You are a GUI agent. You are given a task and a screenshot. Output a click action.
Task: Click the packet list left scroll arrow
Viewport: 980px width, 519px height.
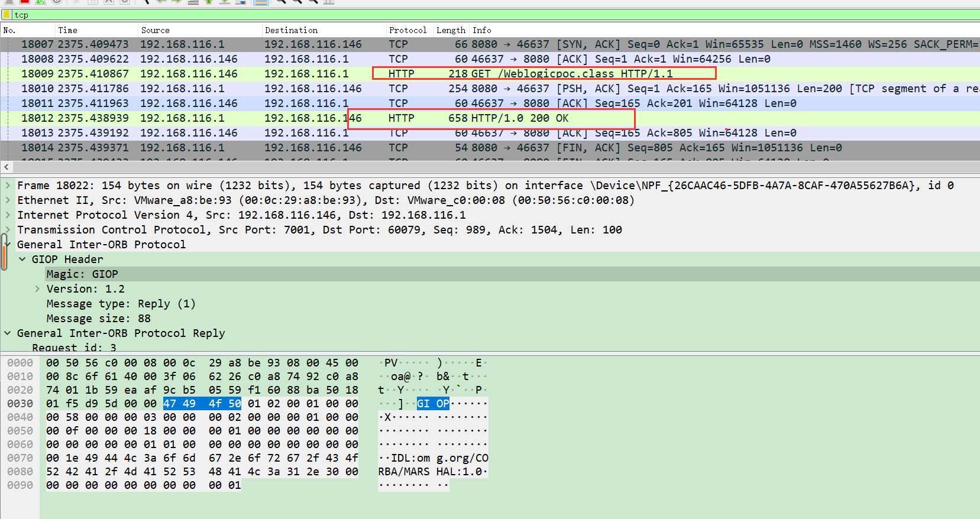click(6, 167)
